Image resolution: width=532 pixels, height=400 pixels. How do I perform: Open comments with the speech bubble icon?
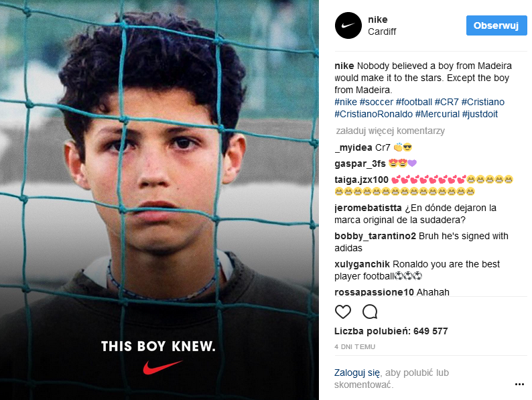[x=370, y=312]
